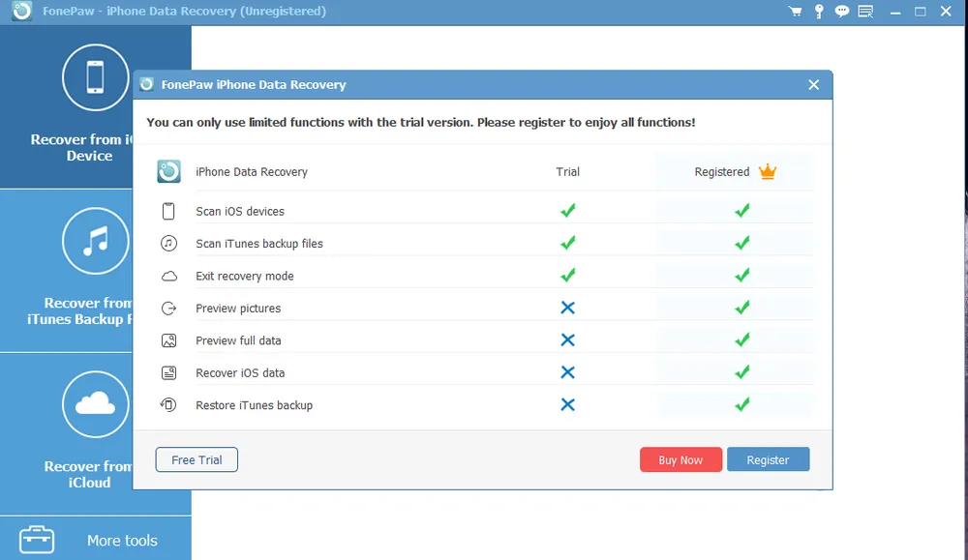
Task: Click the 'iPhone Data Recovery' heading text
Action: coord(252,171)
